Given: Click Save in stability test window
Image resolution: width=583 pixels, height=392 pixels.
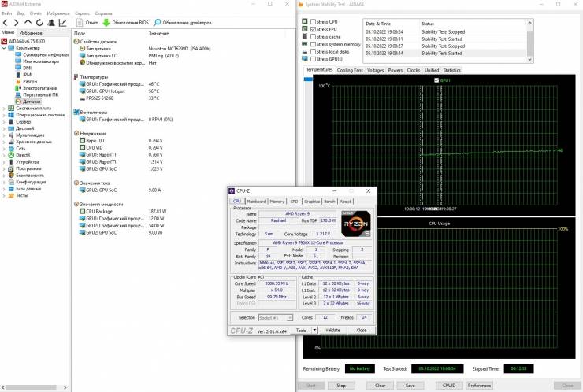Looking at the screenshot, I should click(410, 386).
